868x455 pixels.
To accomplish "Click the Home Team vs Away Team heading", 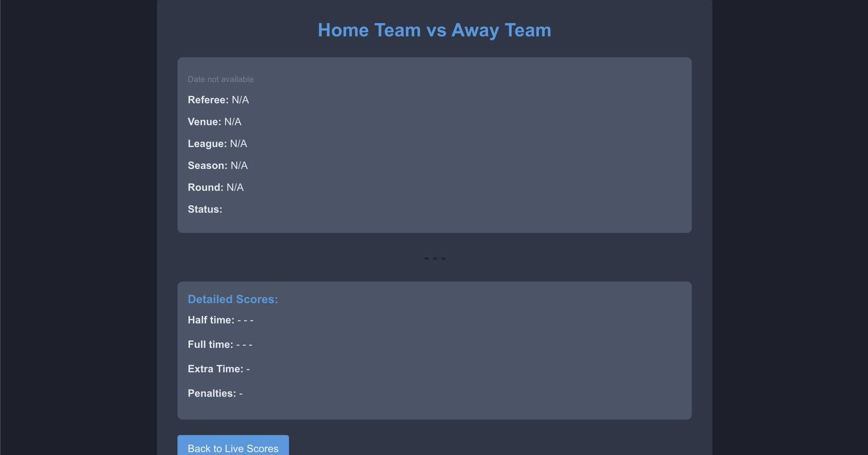I will [434, 30].
